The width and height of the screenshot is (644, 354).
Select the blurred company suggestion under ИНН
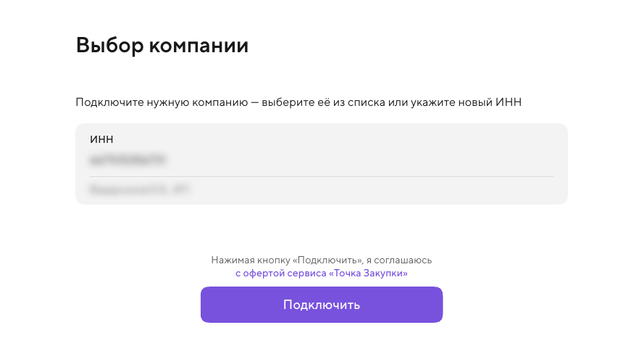(142, 190)
